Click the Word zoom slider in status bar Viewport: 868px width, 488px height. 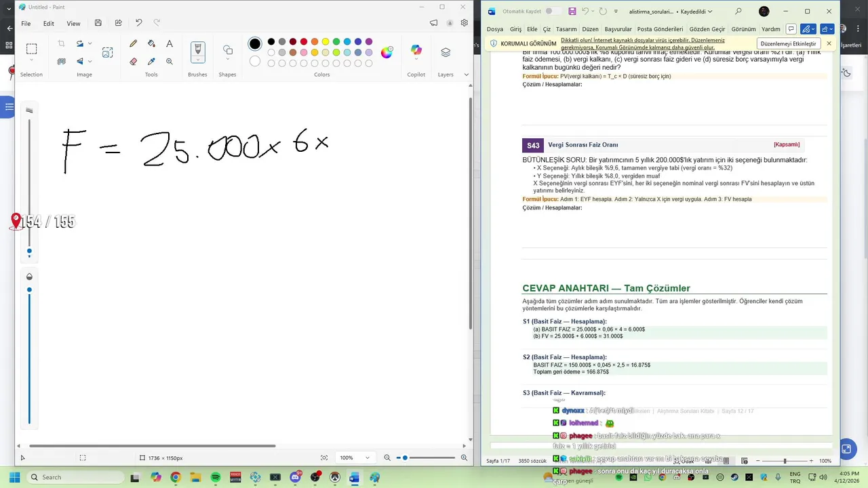tap(785, 461)
